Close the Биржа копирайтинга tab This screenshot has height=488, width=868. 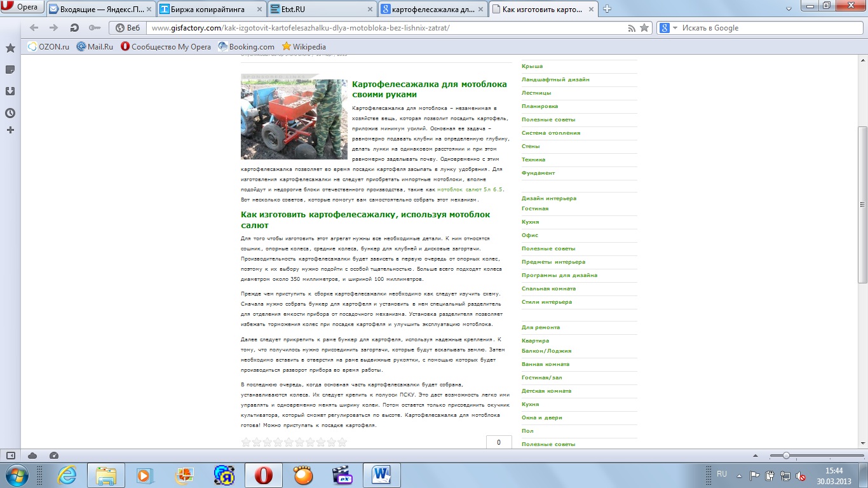click(x=259, y=10)
